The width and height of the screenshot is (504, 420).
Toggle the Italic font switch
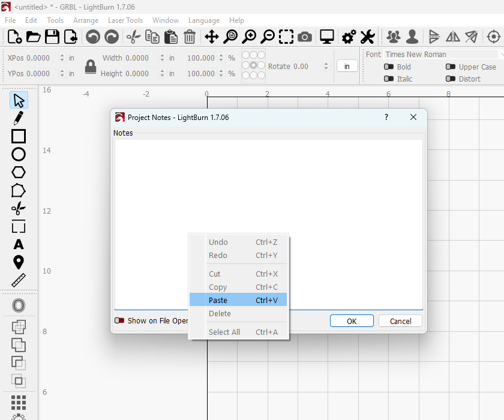click(x=389, y=79)
